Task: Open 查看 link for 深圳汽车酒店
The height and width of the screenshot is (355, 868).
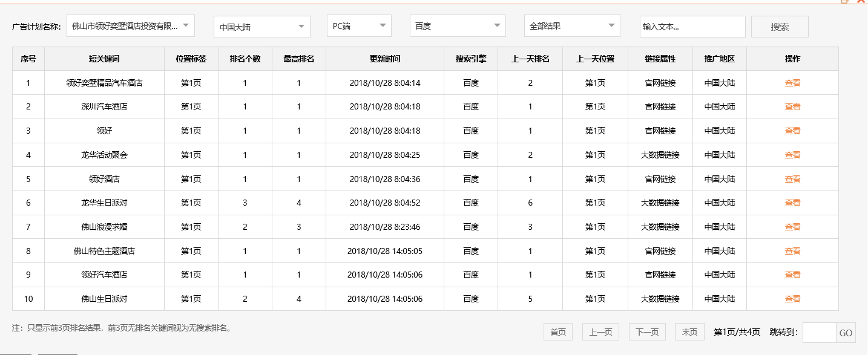Action: tap(793, 106)
